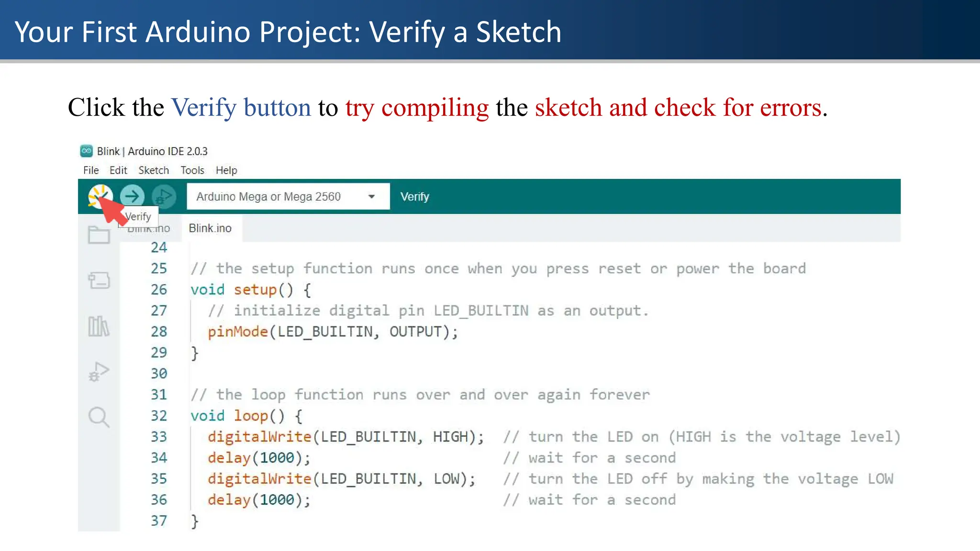Click the Start Debugging toolbar icon
The height and width of the screenshot is (551, 980).
click(x=164, y=196)
